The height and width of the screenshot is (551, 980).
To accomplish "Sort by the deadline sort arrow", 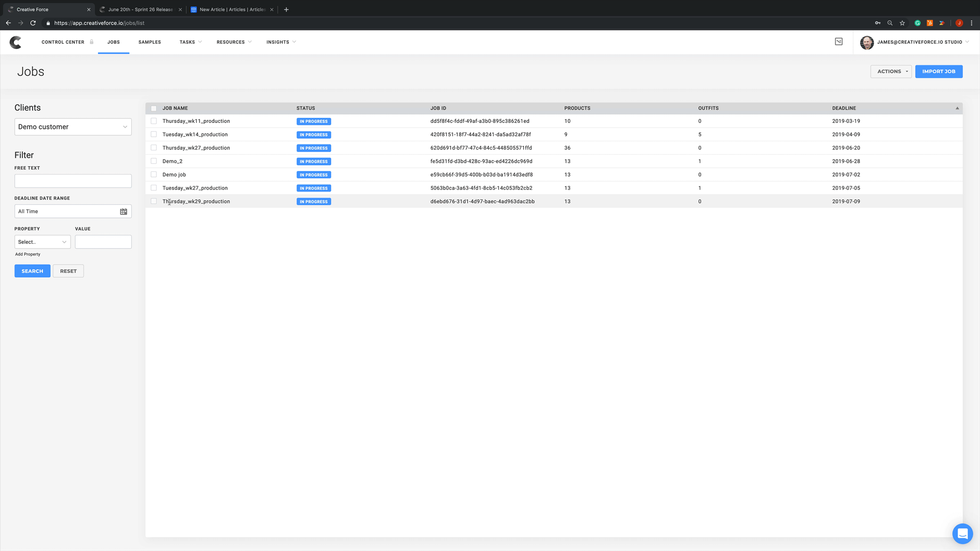I will click(957, 108).
